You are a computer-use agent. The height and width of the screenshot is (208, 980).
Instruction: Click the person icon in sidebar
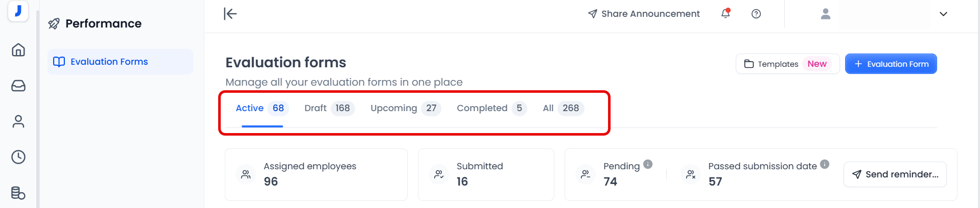tap(18, 121)
